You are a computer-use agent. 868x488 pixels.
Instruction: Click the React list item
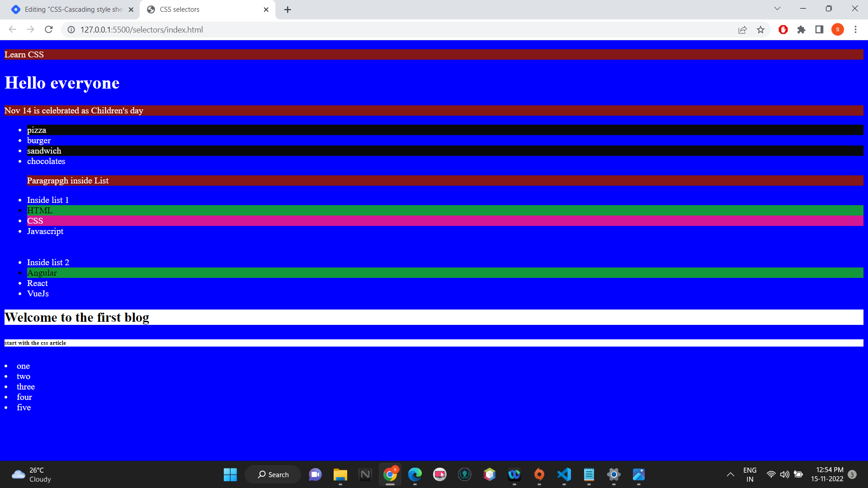click(38, 283)
